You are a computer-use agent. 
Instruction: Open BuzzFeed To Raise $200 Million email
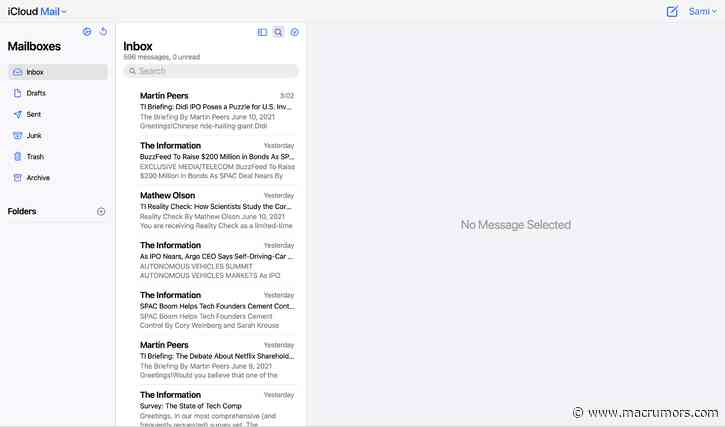pyautogui.click(x=217, y=161)
